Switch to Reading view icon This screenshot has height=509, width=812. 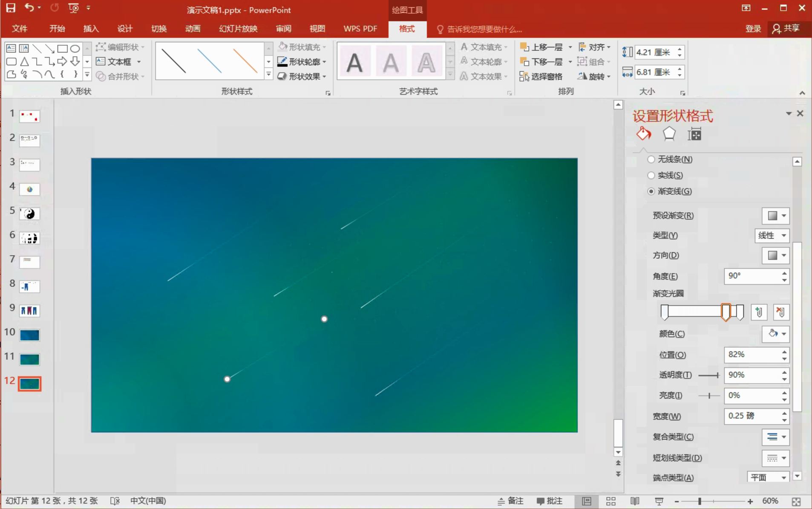[x=635, y=501]
